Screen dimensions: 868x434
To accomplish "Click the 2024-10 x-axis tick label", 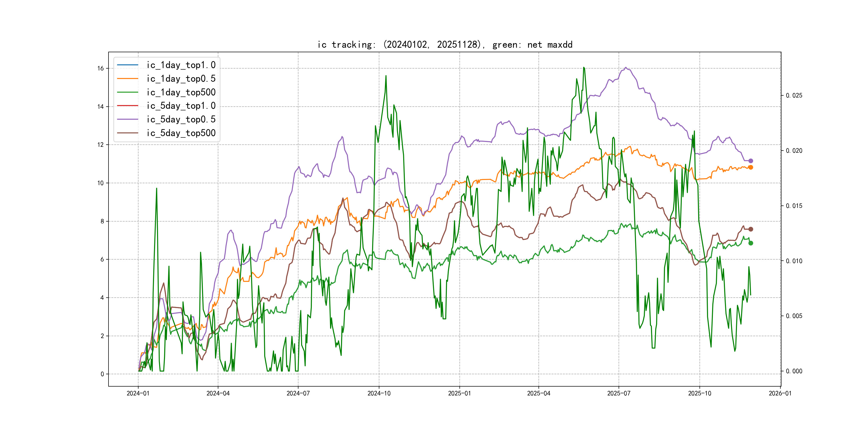I will click(x=379, y=393).
